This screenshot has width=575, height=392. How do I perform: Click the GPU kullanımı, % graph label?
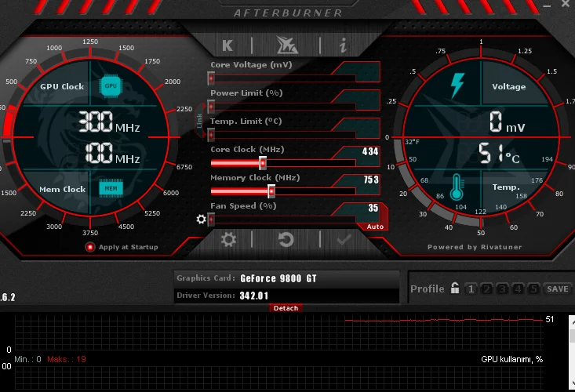[x=511, y=359]
